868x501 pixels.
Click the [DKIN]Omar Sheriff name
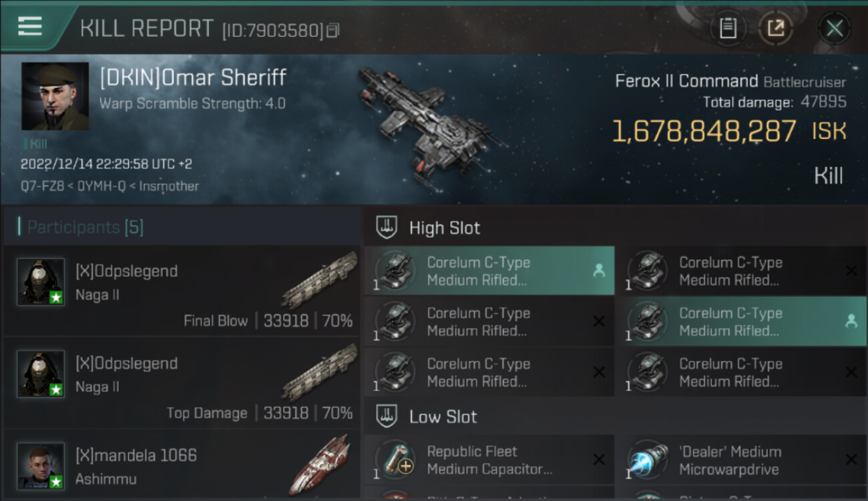pyautogui.click(x=193, y=77)
